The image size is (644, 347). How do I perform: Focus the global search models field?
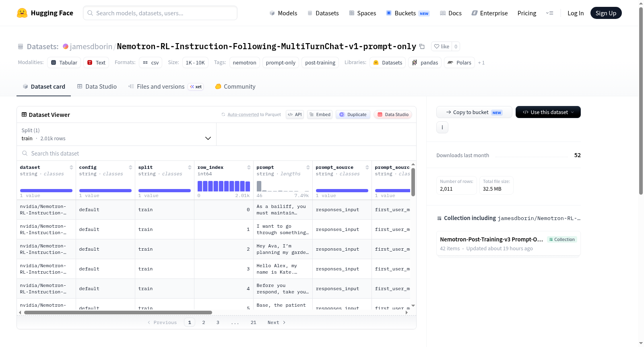tap(160, 13)
